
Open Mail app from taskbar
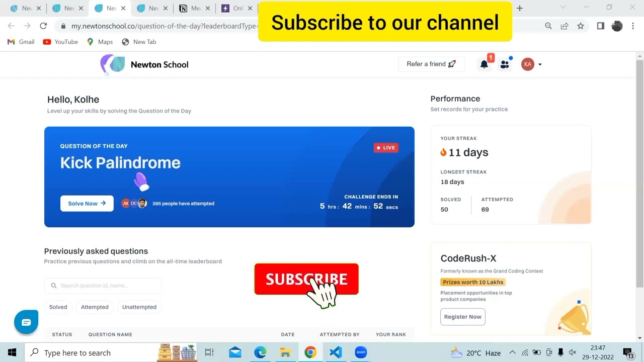pos(235,352)
